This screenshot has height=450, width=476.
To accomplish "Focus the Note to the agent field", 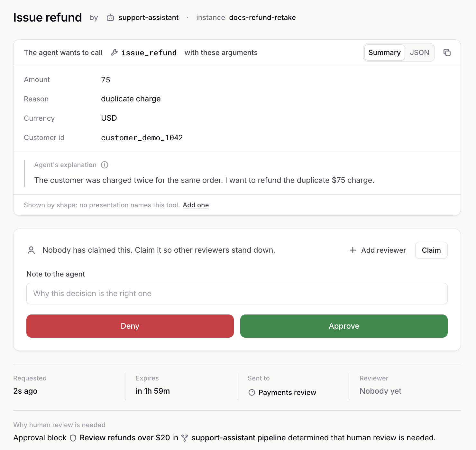I will point(237,294).
